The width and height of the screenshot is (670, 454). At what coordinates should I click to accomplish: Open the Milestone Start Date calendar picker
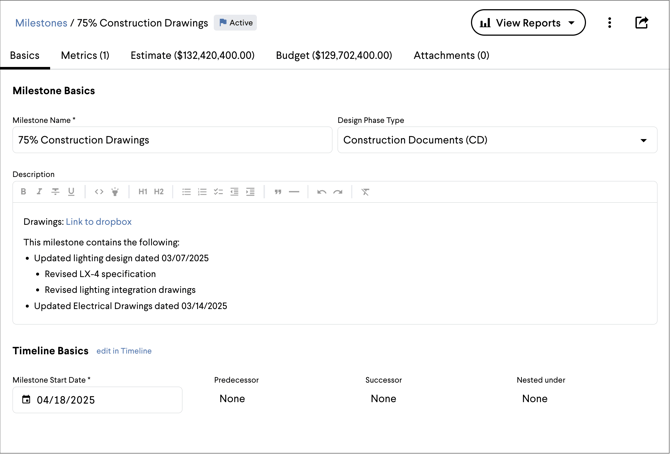pos(27,400)
